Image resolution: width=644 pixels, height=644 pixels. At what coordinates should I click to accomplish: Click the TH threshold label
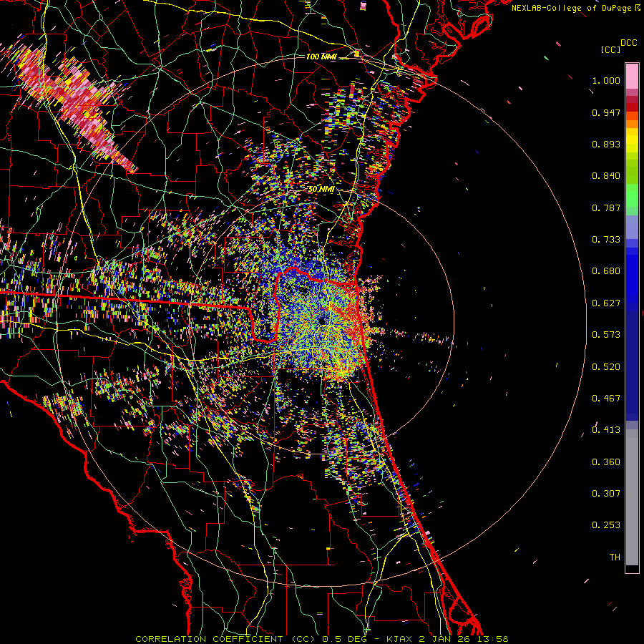click(x=615, y=557)
